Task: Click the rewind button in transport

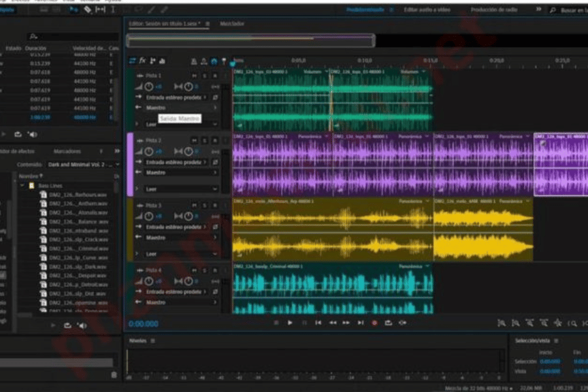Action: (333, 323)
